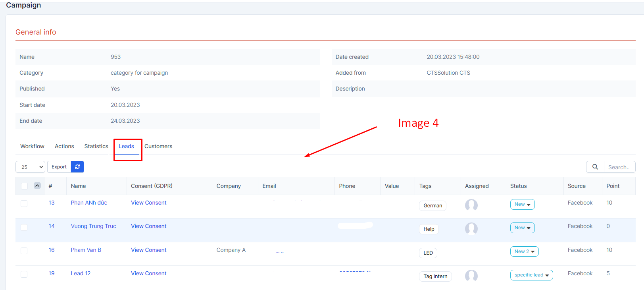View Consent for Lead 12
The height and width of the screenshot is (290, 644).
148,273
